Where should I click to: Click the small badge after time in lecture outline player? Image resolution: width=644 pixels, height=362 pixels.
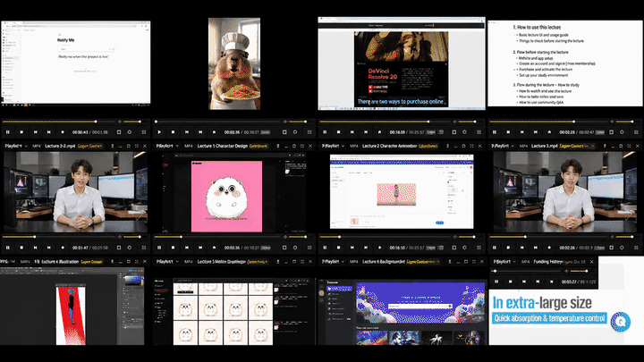[x=600, y=132]
